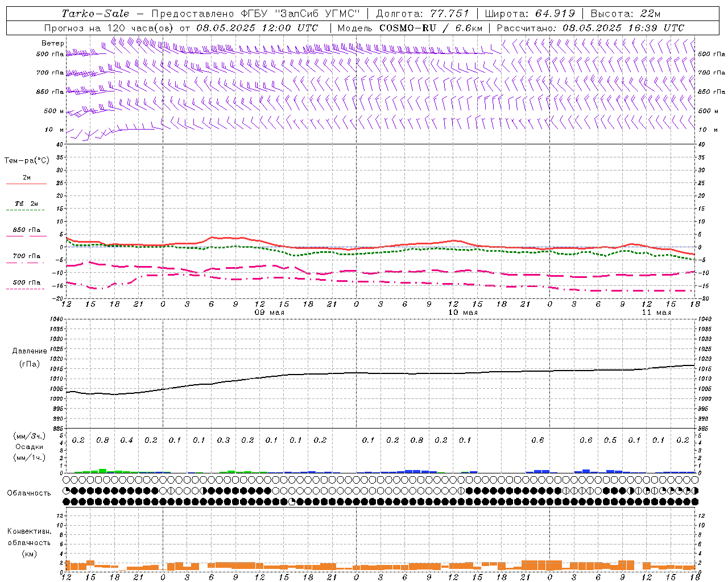The height and width of the screenshot is (582, 728).
Task: Select the 'Высота: 22м' elevation text
Action: pos(626,14)
